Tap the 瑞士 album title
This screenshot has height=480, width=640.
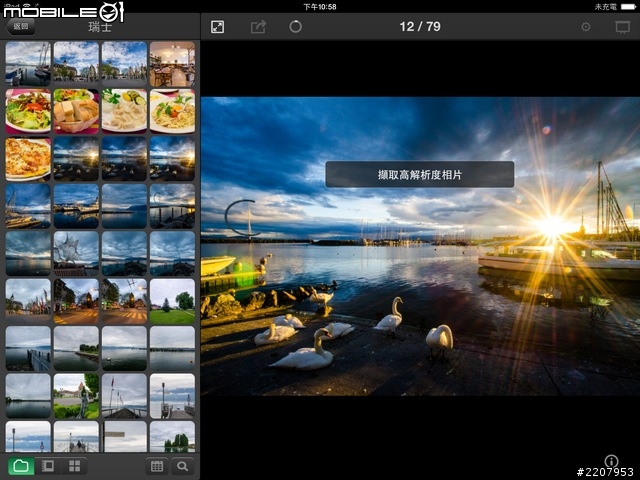click(x=100, y=27)
